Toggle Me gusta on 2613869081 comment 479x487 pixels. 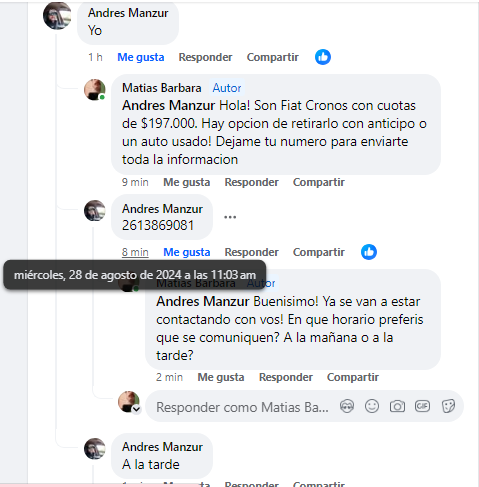(x=187, y=252)
